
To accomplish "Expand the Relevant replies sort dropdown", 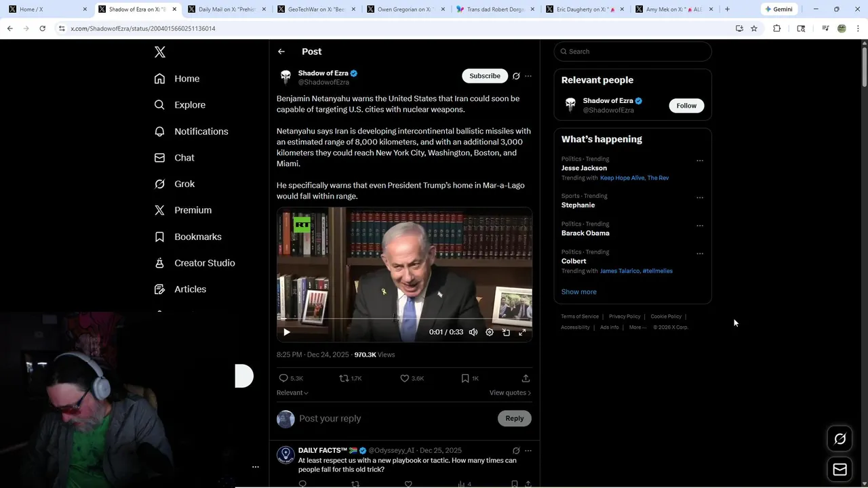I will point(292,393).
